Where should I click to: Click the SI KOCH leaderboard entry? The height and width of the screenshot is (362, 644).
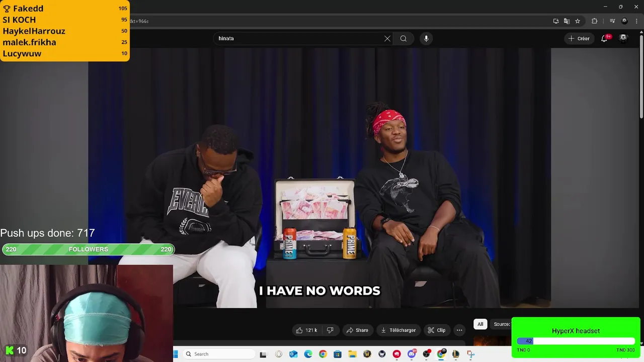pos(65,20)
